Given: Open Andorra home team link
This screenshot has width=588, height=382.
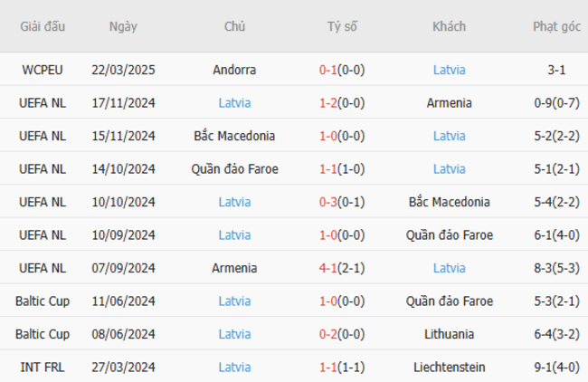Looking at the screenshot, I should (234, 70).
